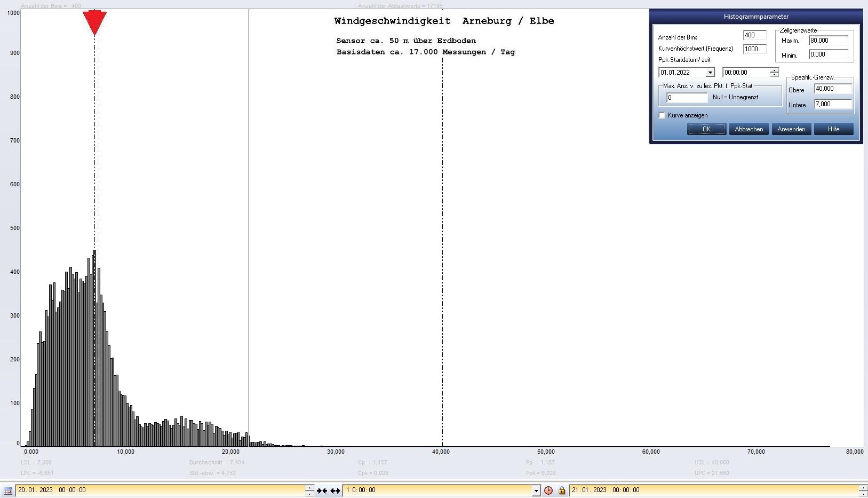Expand the Ppk-Startdatum date dropdown
Image resolution: width=868 pixels, height=498 pixels.
[x=710, y=73]
